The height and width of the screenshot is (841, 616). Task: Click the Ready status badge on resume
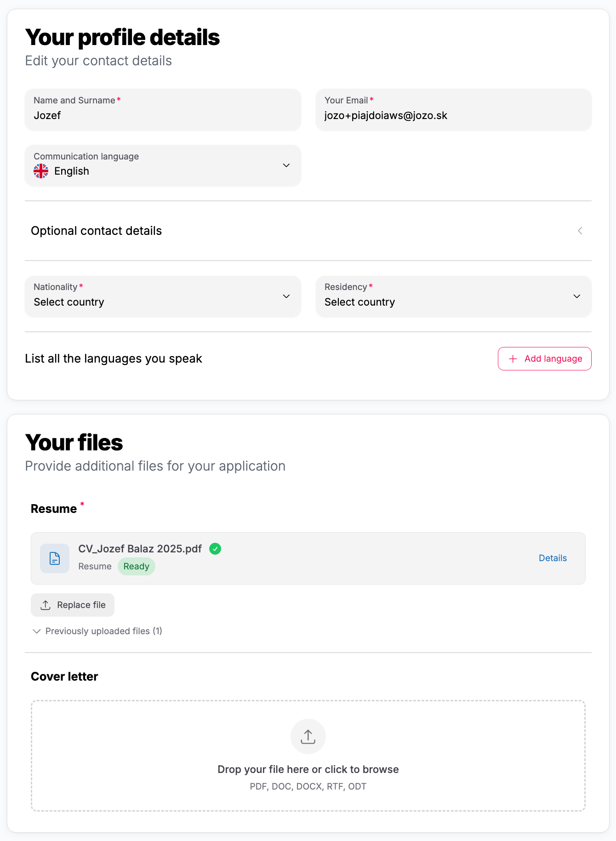(x=137, y=567)
